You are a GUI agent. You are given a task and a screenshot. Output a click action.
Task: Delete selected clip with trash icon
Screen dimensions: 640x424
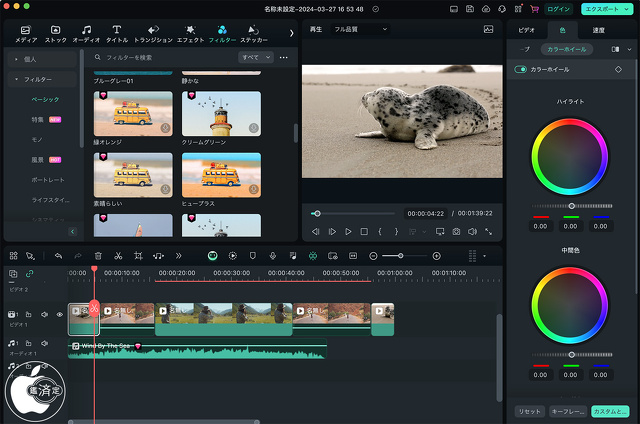[x=98, y=256]
